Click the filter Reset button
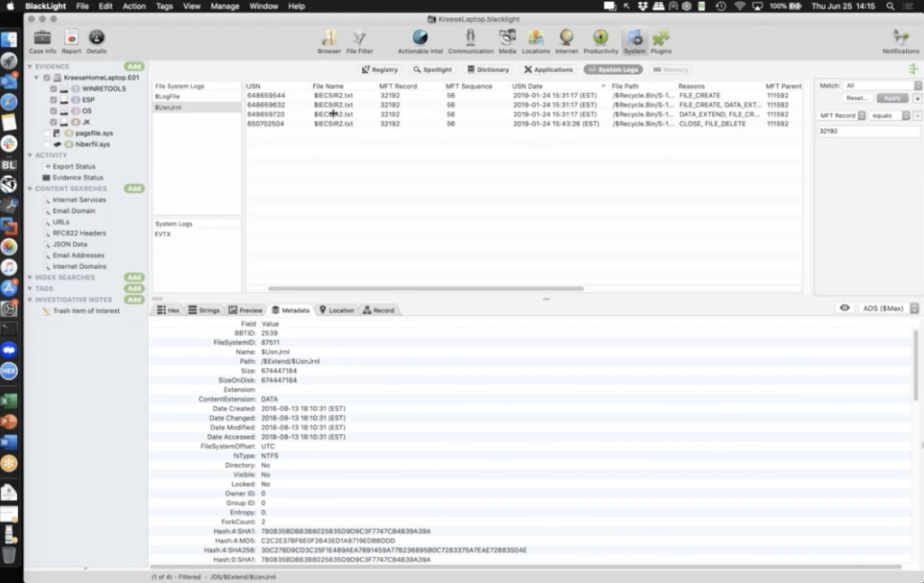 point(856,98)
